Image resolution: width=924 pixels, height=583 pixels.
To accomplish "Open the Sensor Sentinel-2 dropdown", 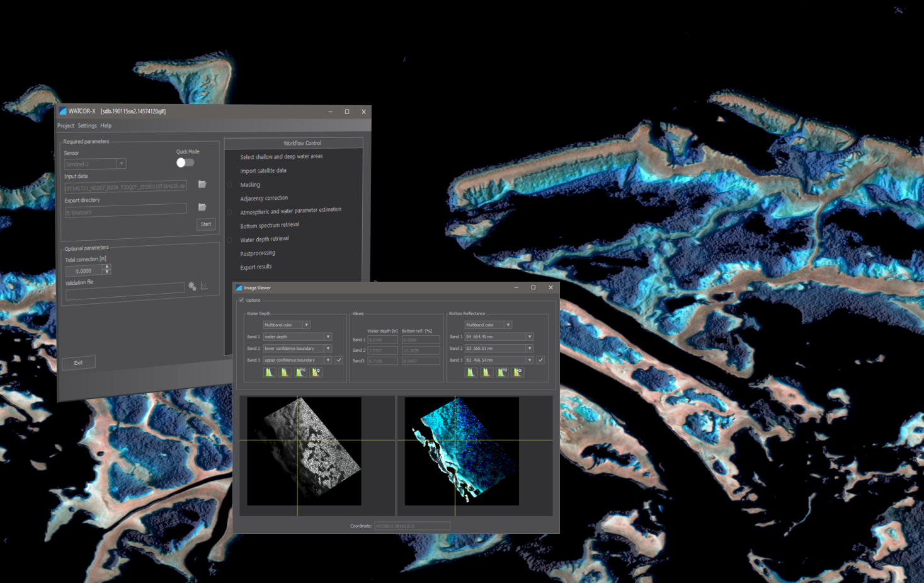I will click(95, 164).
